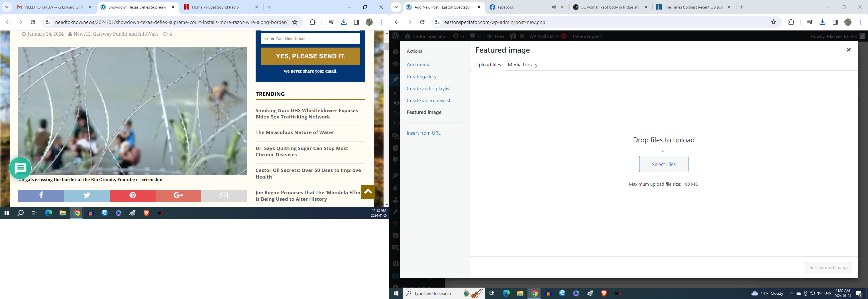Expand the tab list dropdown in left browser
This screenshot has width=868, height=299.
click(x=7, y=7)
